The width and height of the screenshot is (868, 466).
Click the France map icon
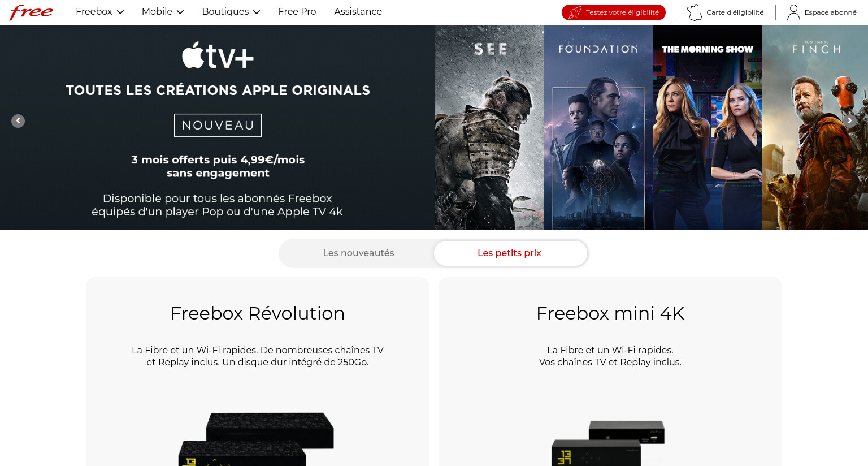click(695, 12)
